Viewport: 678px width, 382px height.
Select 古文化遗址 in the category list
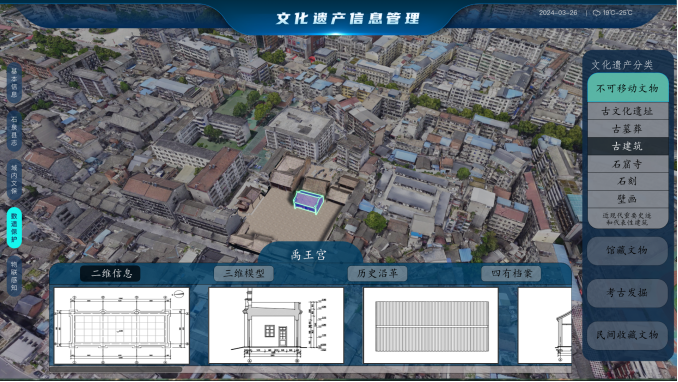point(627,112)
